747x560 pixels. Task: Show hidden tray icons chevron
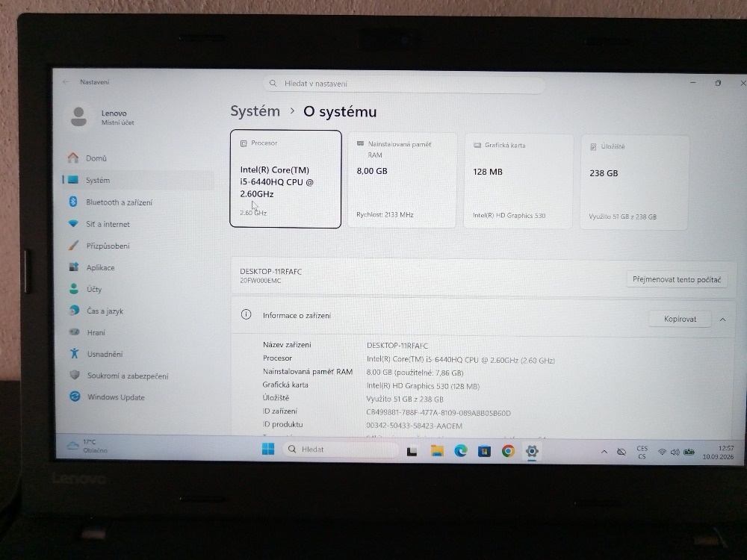coord(604,452)
